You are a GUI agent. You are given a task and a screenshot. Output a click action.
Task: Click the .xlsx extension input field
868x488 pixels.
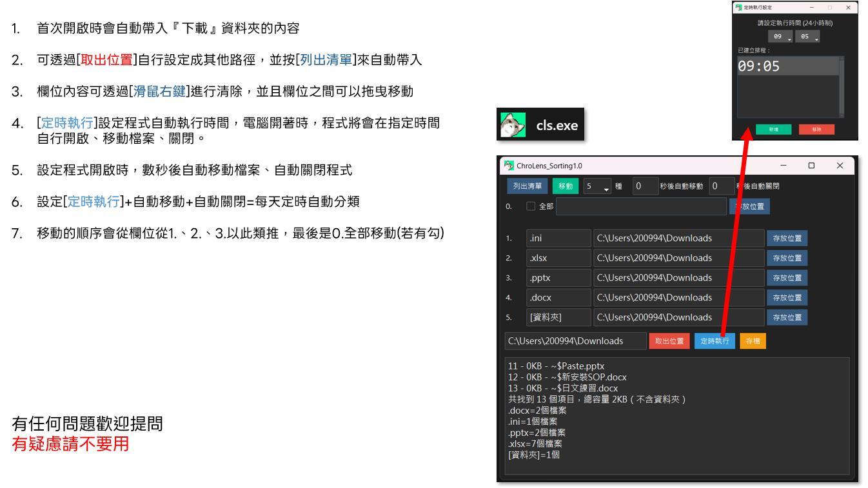(558, 258)
